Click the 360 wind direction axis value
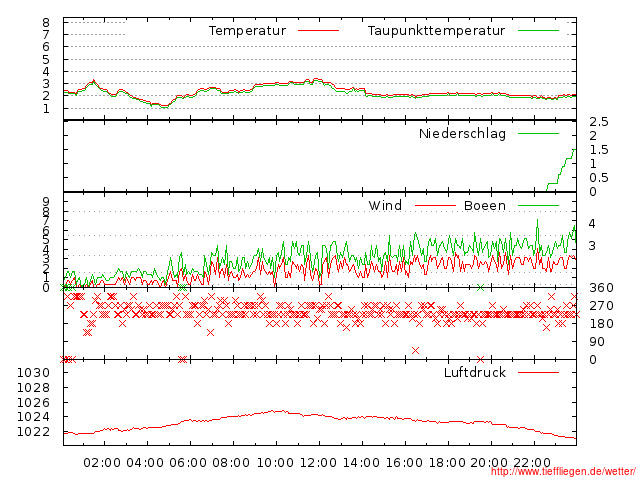This screenshot has width=640, height=480. pyautogui.click(x=601, y=288)
